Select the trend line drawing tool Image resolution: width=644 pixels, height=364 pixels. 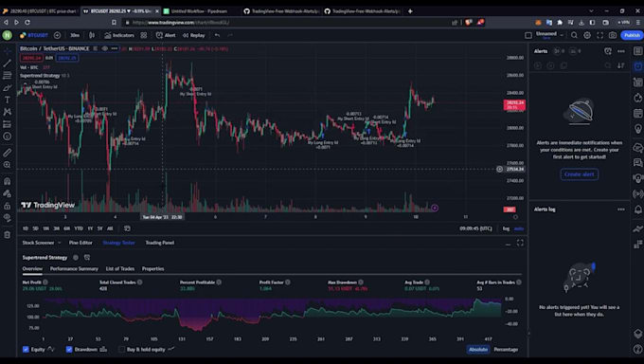pos(7,64)
